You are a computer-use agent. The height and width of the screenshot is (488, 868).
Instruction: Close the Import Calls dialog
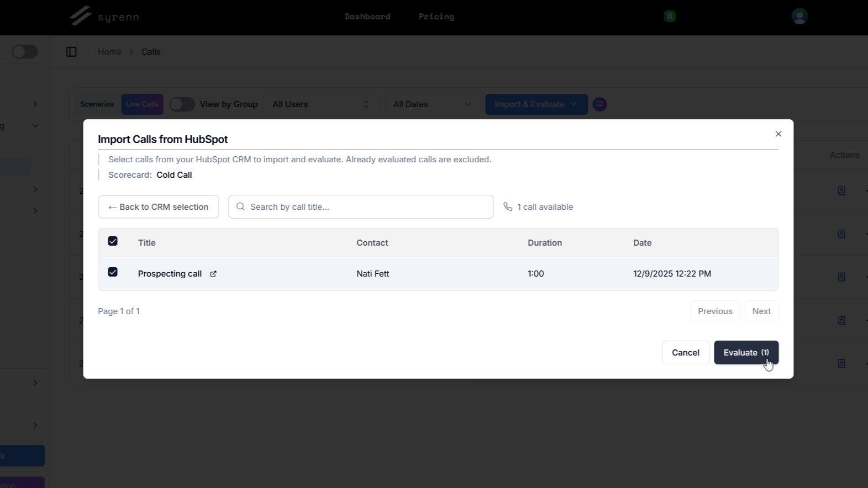[778, 134]
